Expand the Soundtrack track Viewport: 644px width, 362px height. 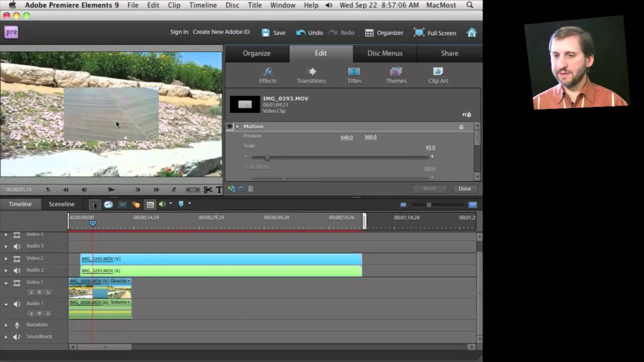tap(6, 337)
